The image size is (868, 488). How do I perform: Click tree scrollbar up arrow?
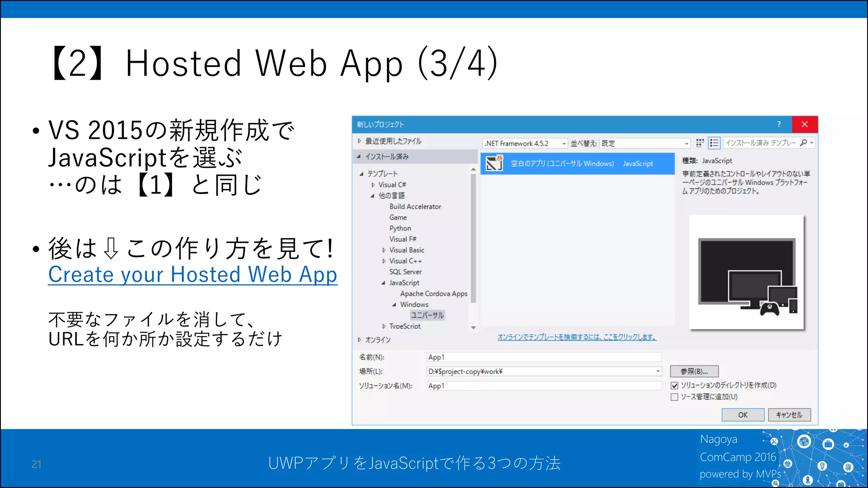(473, 169)
